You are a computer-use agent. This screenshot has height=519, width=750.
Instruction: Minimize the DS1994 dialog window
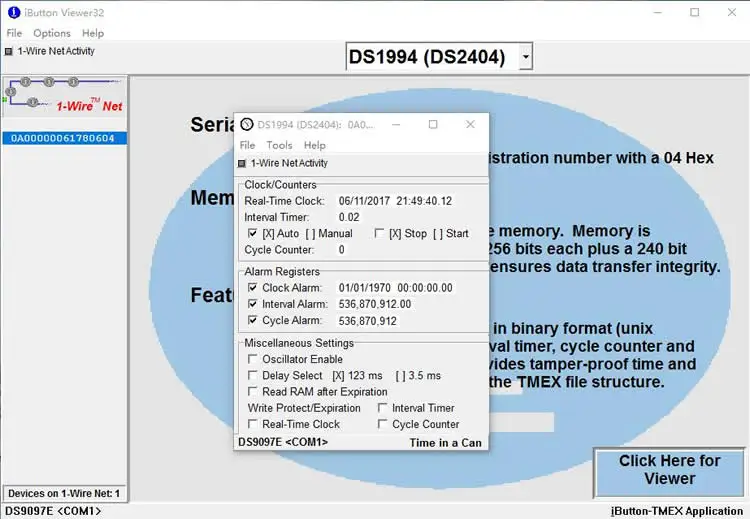tap(396, 124)
